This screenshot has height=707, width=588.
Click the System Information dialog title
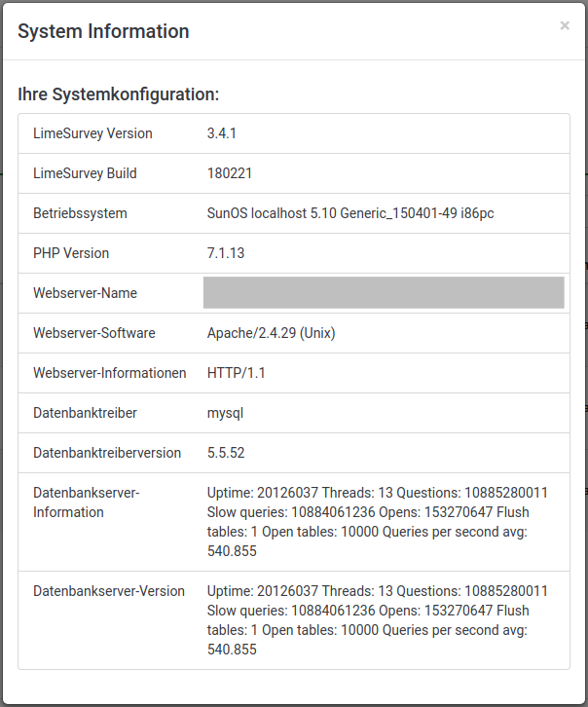(x=103, y=31)
